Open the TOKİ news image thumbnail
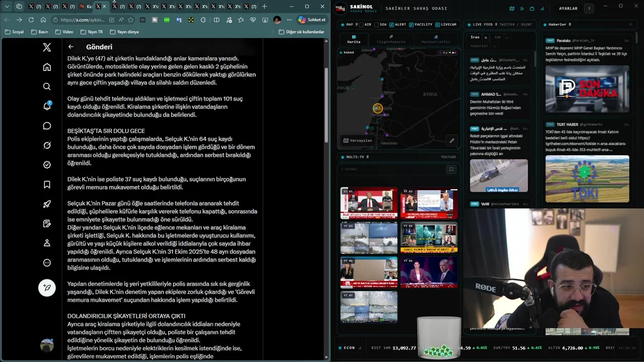The width and height of the screenshot is (644, 362). click(x=587, y=178)
